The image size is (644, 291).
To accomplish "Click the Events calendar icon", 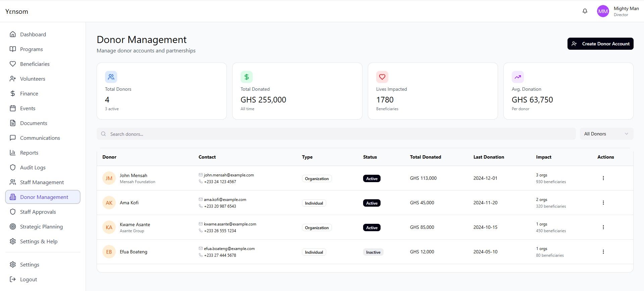I will click(13, 108).
